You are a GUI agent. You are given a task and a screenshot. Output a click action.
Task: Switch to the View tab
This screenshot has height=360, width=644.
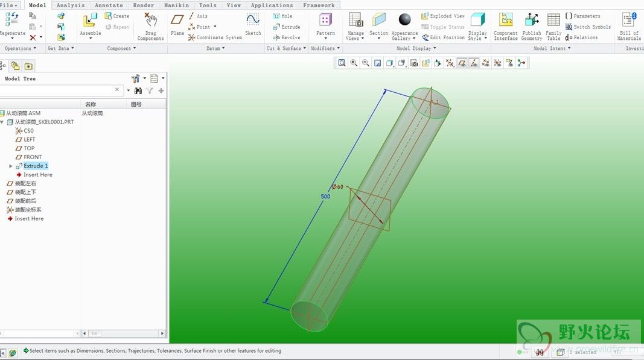pyautogui.click(x=234, y=5)
